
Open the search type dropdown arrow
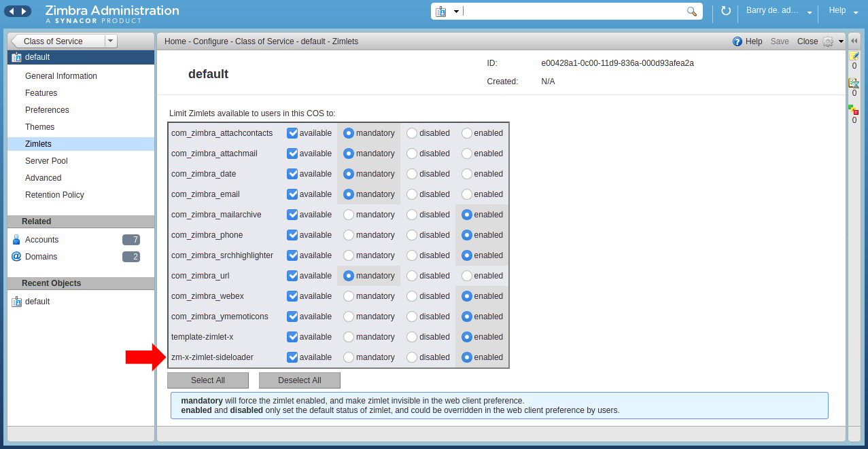coord(456,12)
